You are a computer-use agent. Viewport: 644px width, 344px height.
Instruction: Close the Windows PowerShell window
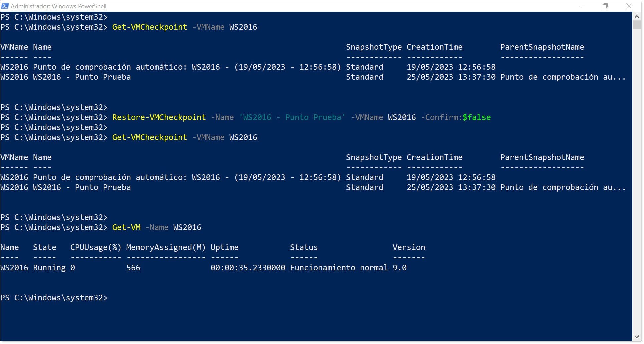tap(629, 6)
